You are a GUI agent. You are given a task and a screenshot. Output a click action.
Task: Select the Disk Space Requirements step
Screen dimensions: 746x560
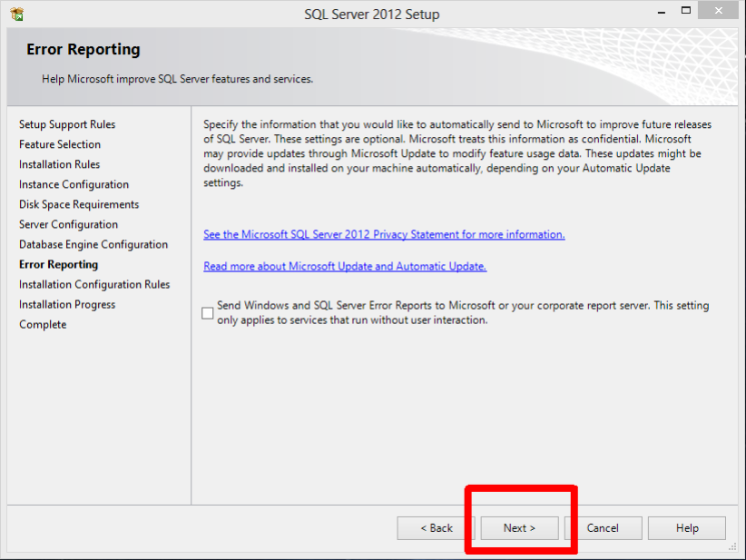pos(79,204)
